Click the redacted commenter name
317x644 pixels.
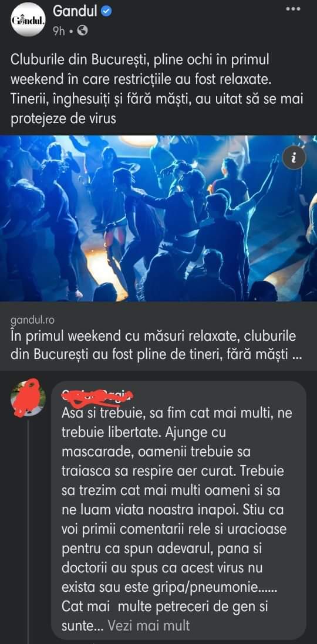pyautogui.click(x=98, y=395)
